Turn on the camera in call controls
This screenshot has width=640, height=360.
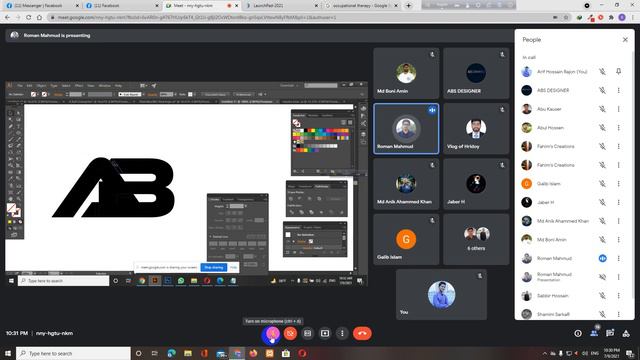coord(290,333)
